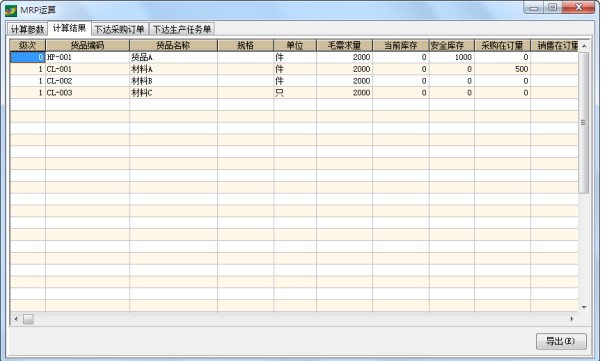The width and height of the screenshot is (601, 361).
Task: Click the 销售在订量 column header
Action: (x=554, y=45)
